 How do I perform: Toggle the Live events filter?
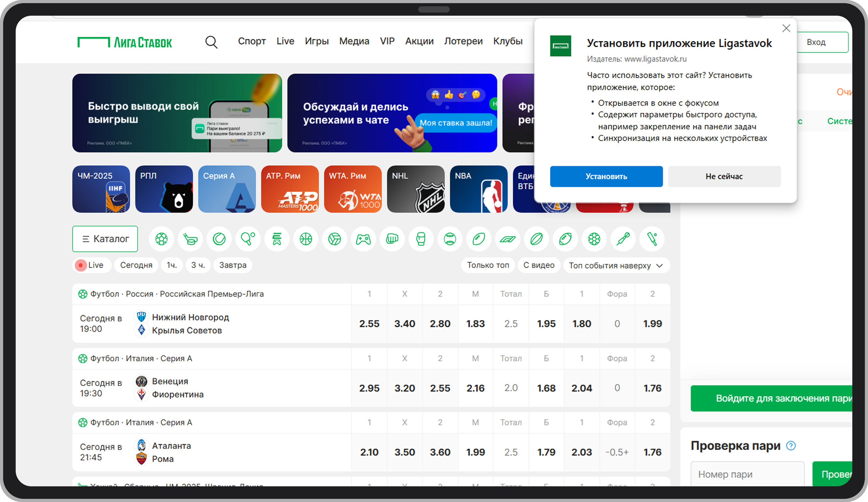tap(91, 265)
